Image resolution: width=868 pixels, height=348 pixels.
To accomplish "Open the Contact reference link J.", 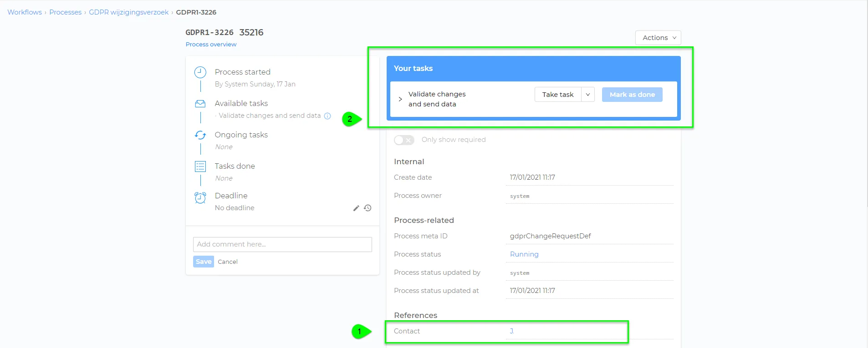I will point(512,331).
